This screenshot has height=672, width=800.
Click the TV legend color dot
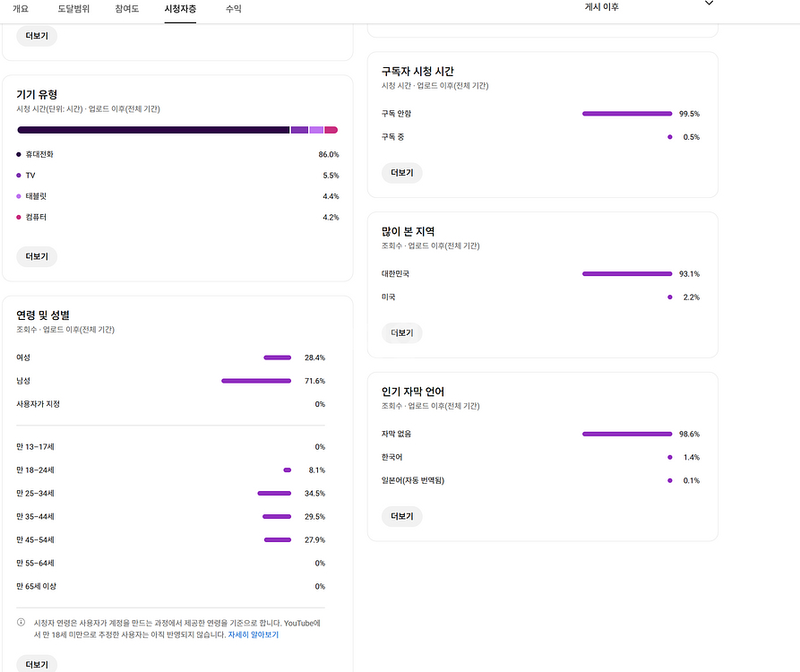(20, 176)
